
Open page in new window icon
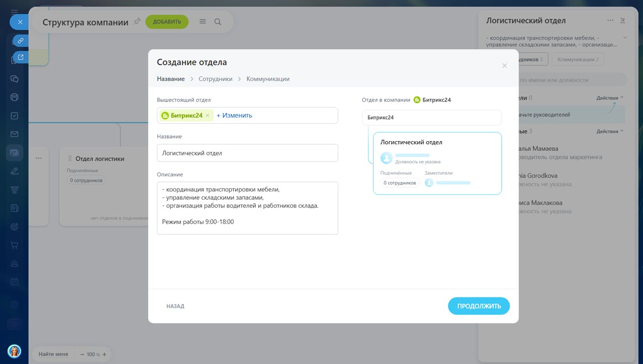[21, 57]
